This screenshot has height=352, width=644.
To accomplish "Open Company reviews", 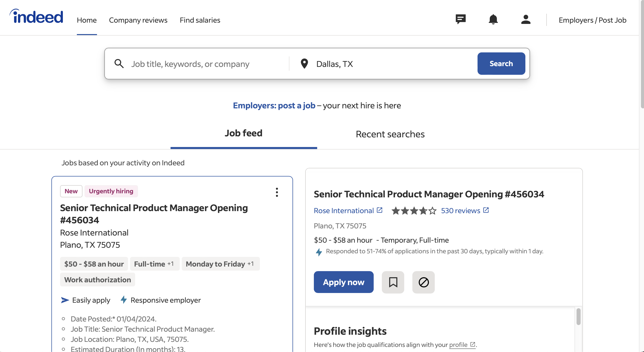I will [138, 20].
